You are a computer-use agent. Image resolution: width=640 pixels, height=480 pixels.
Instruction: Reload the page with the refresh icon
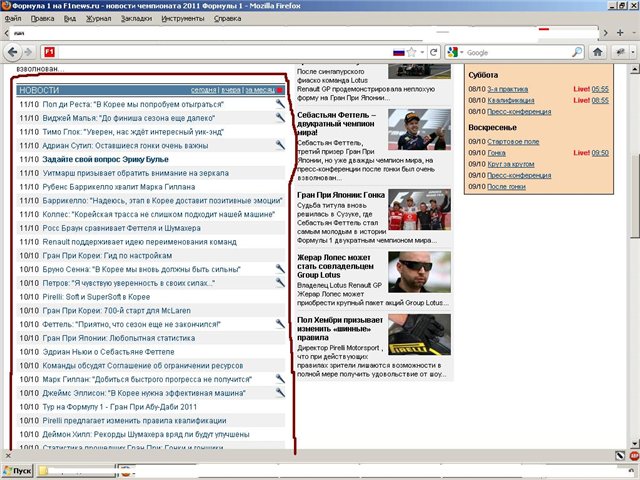click(x=434, y=52)
